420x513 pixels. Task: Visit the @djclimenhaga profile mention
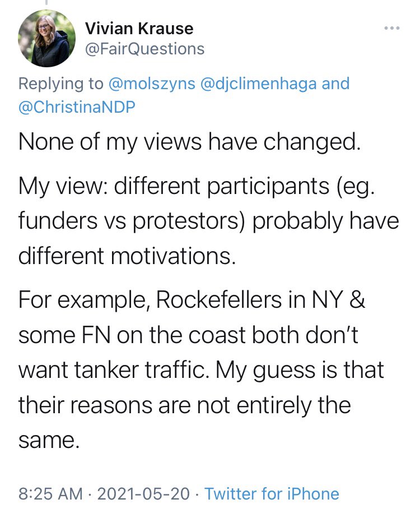tap(258, 84)
